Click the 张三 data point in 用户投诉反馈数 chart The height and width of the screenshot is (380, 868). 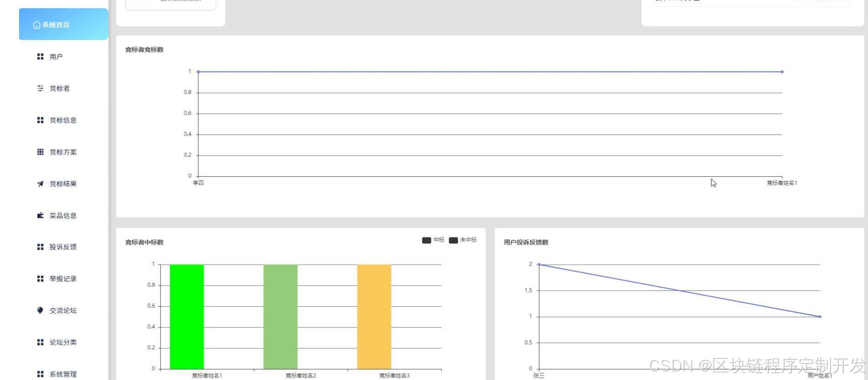click(539, 265)
